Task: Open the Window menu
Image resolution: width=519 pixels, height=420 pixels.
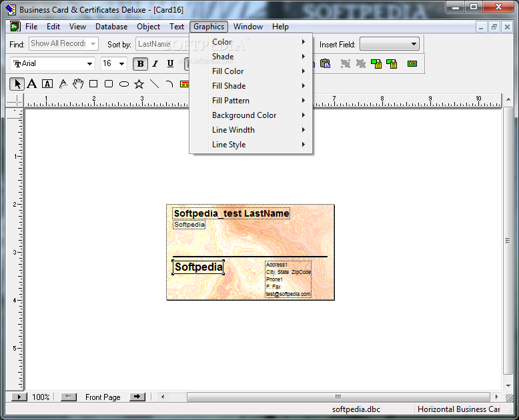Action: click(x=248, y=27)
